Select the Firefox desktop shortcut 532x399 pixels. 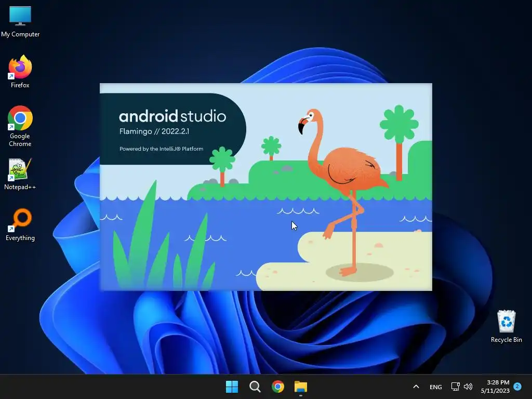point(20,72)
